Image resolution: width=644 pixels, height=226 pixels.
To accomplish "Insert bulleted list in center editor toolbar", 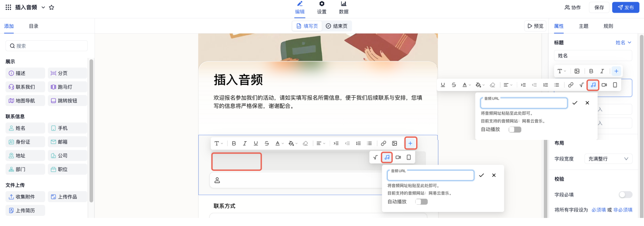I will pos(369,143).
